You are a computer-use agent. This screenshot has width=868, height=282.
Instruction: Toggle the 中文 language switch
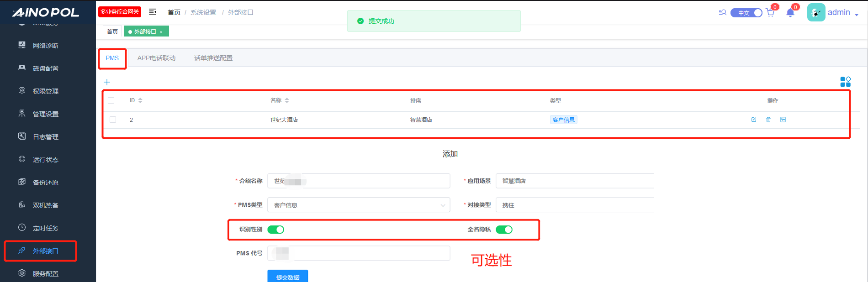point(746,13)
